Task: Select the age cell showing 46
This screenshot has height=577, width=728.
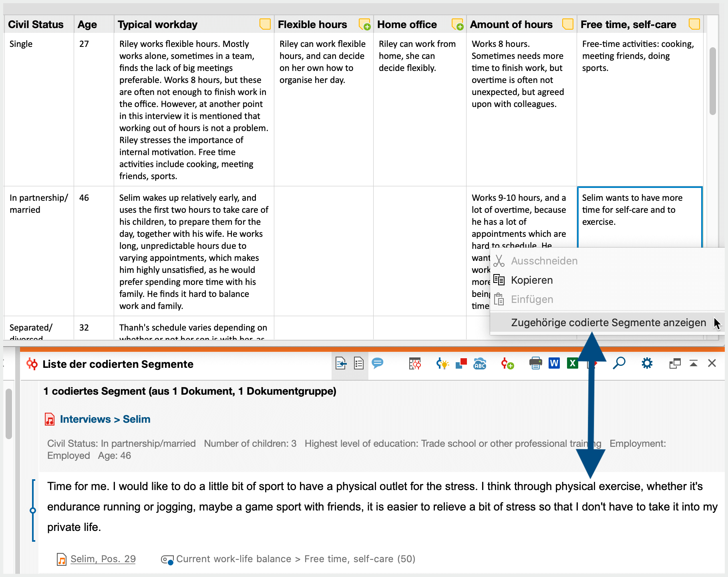Action: pyautogui.click(x=94, y=251)
